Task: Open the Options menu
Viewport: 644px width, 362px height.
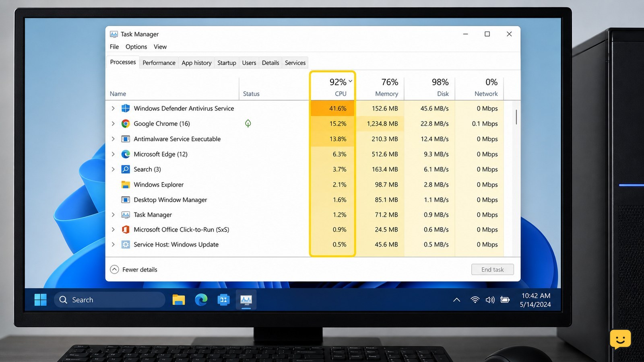Action: 136,47
